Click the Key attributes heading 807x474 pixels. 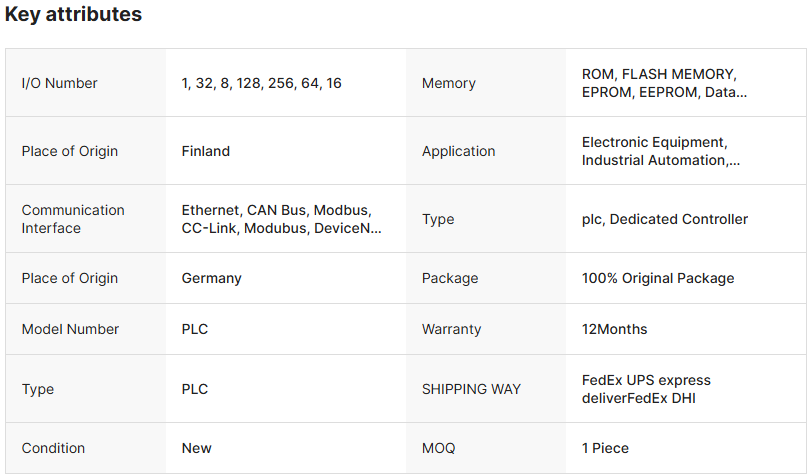[x=73, y=15]
